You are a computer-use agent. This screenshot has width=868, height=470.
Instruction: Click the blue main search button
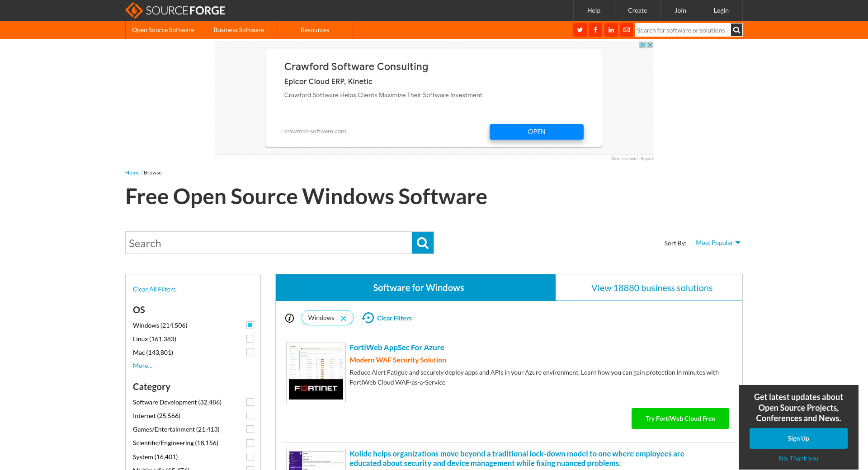[422, 243]
